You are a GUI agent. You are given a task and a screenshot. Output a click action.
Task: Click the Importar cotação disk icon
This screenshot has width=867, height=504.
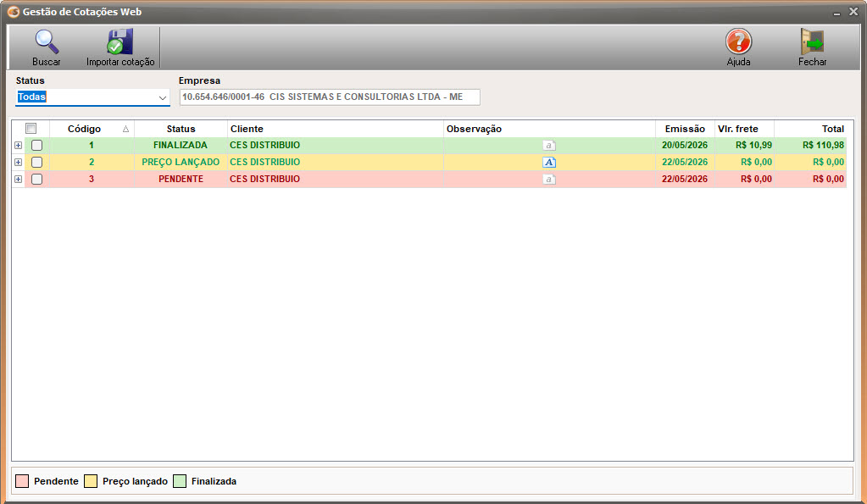(120, 42)
